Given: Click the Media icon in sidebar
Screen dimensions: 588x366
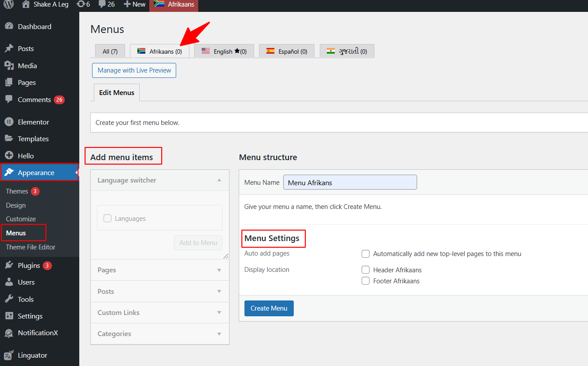Looking at the screenshot, I should coord(9,66).
